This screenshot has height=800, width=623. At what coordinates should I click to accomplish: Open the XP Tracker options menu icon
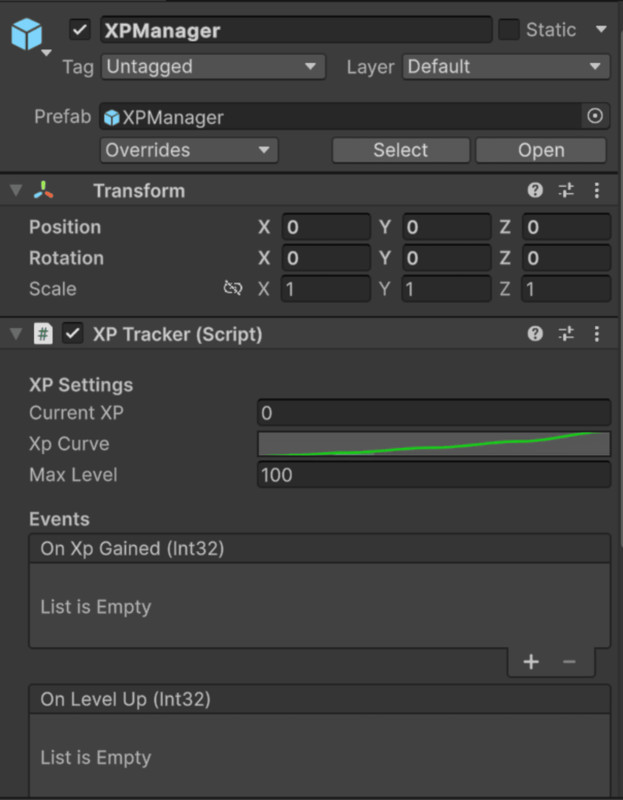597,334
